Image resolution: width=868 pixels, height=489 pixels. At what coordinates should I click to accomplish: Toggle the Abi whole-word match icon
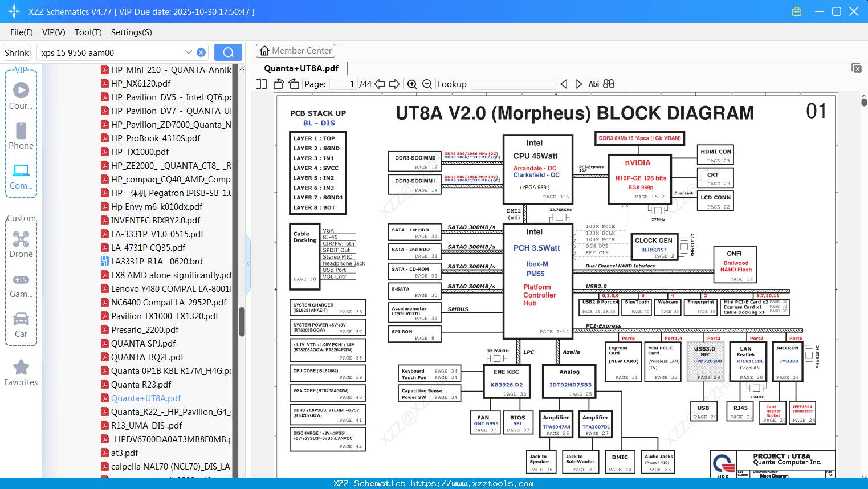click(593, 84)
